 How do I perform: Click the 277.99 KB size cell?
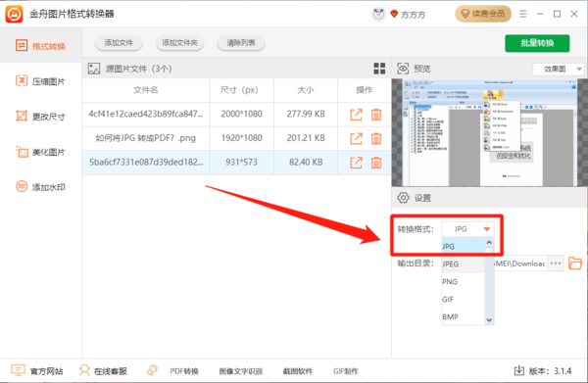tap(306, 114)
